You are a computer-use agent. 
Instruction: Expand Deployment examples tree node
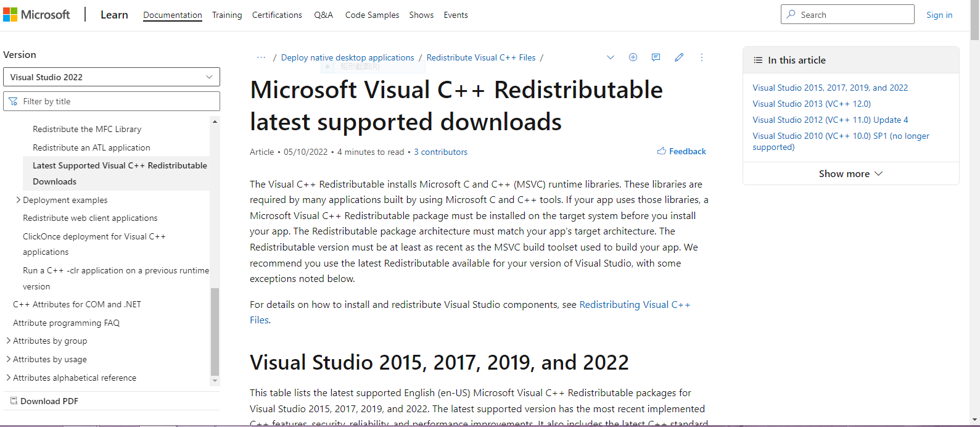coord(18,200)
